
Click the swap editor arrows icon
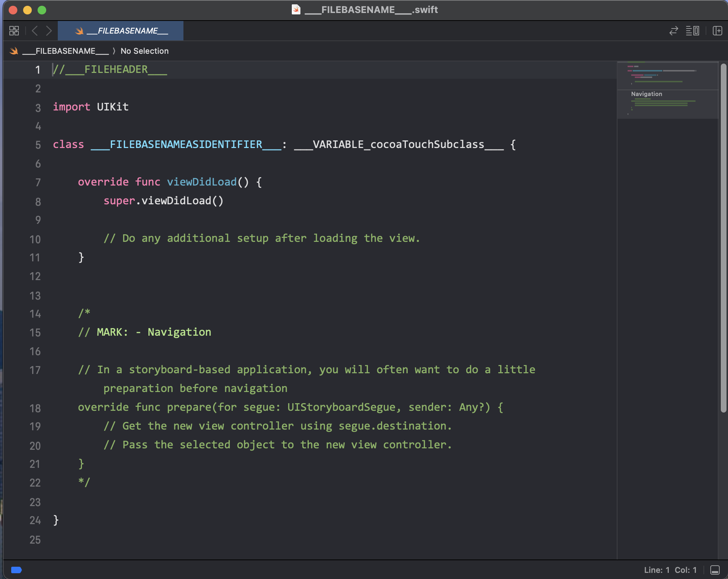(673, 31)
